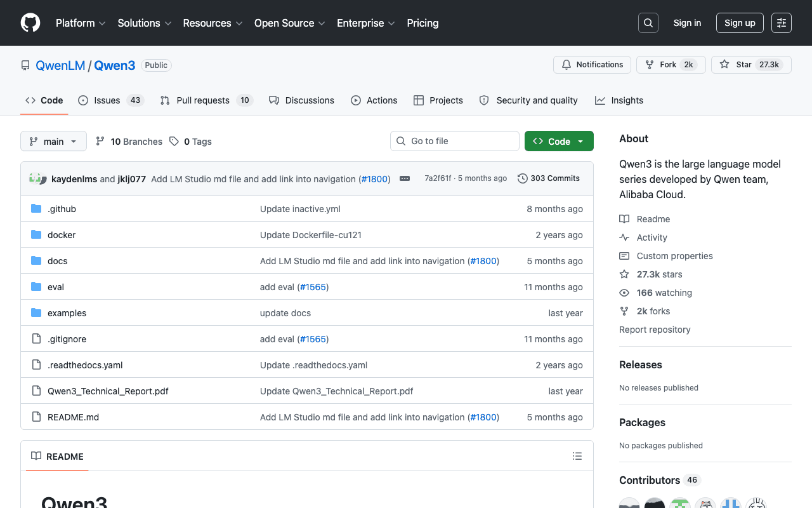Expand the Open Source menu
812x508 pixels.
pyautogui.click(x=290, y=23)
